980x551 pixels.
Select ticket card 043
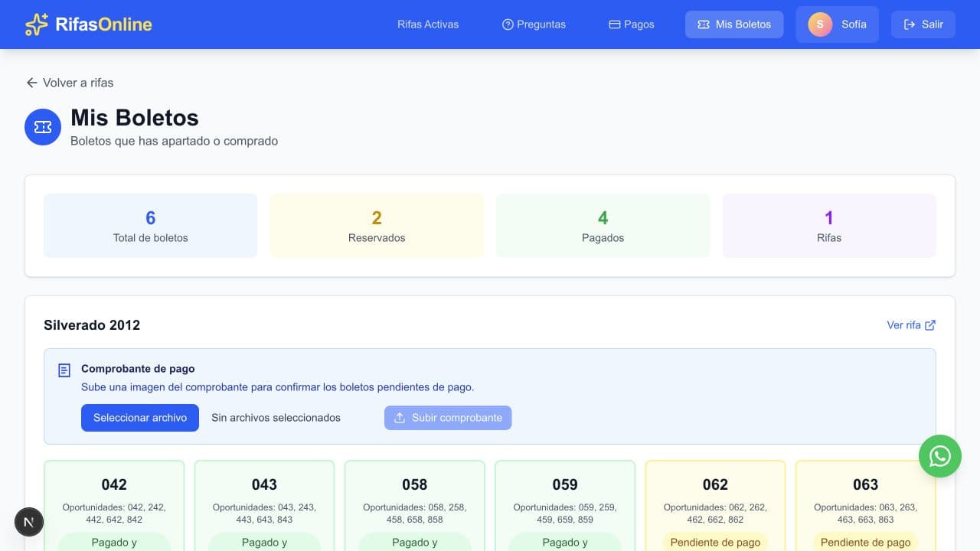[264, 506]
